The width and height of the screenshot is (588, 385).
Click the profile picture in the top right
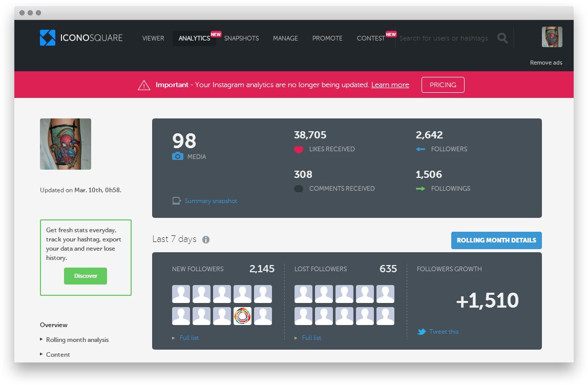point(552,36)
